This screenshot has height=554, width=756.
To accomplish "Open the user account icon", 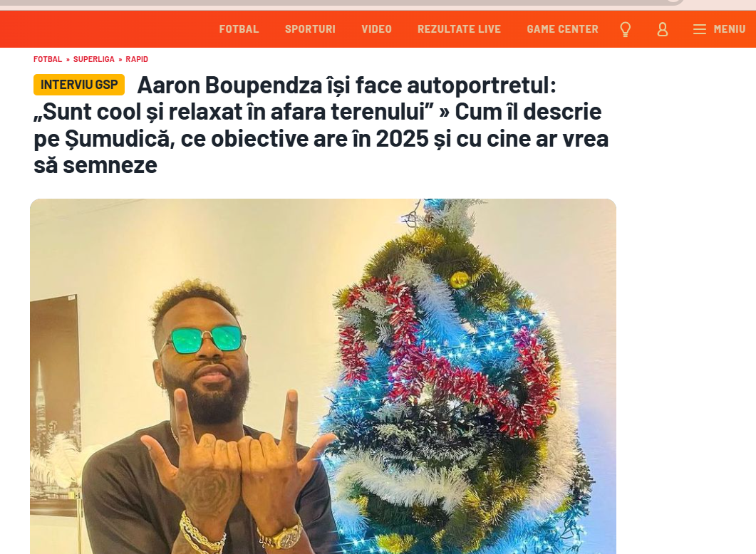I will 663,29.
